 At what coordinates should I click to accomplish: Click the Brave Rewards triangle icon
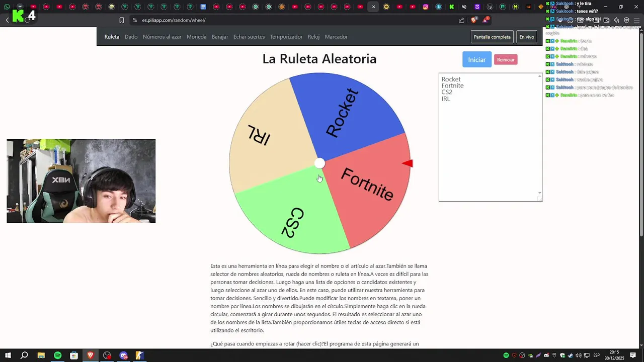point(486,20)
